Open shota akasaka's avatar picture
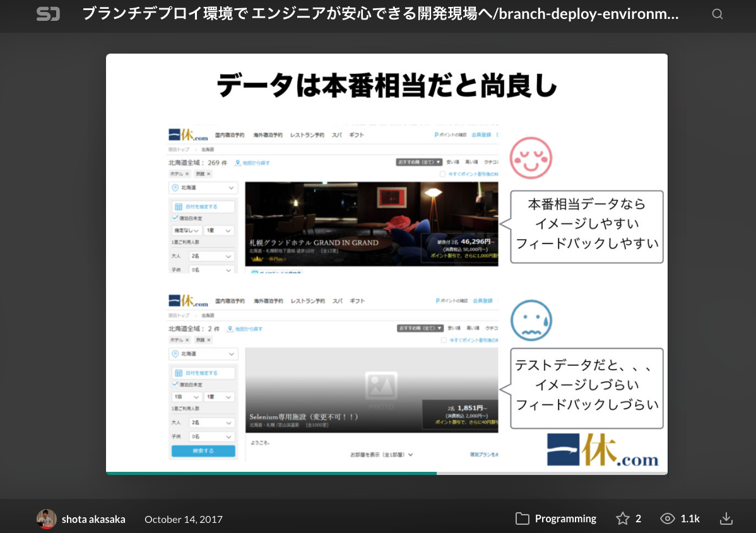Image resolution: width=756 pixels, height=533 pixels. click(46, 519)
